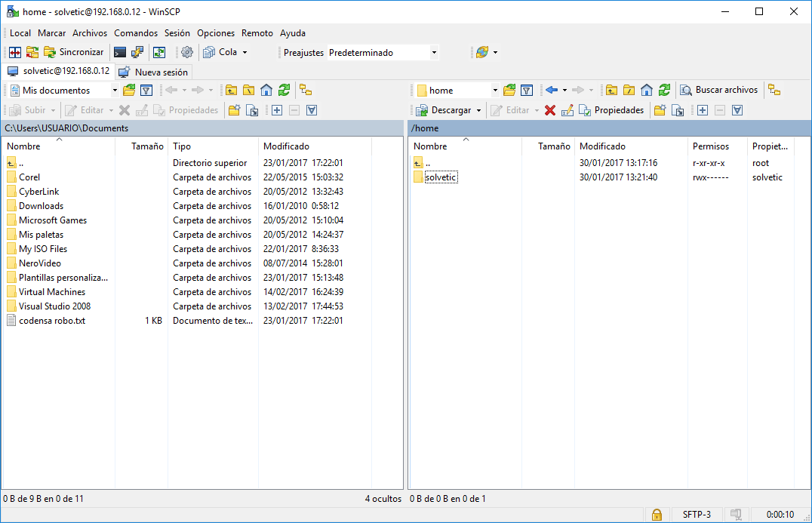Click the remote open directory folder icon
Viewport: 812px width, 523px height.
(x=509, y=90)
